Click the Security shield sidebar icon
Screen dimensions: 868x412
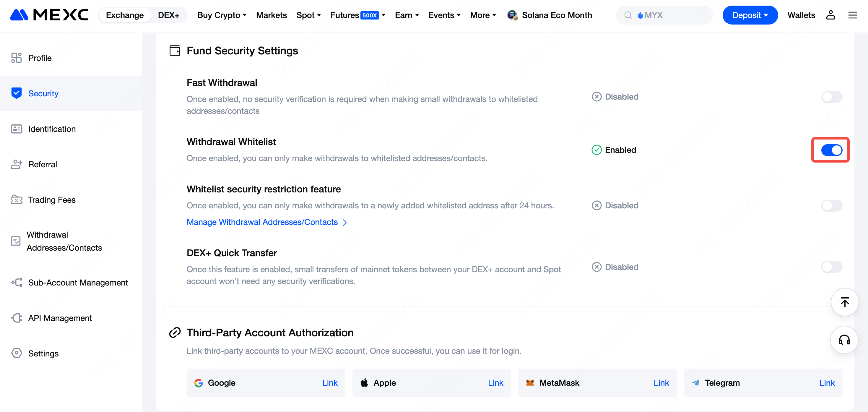click(16, 93)
